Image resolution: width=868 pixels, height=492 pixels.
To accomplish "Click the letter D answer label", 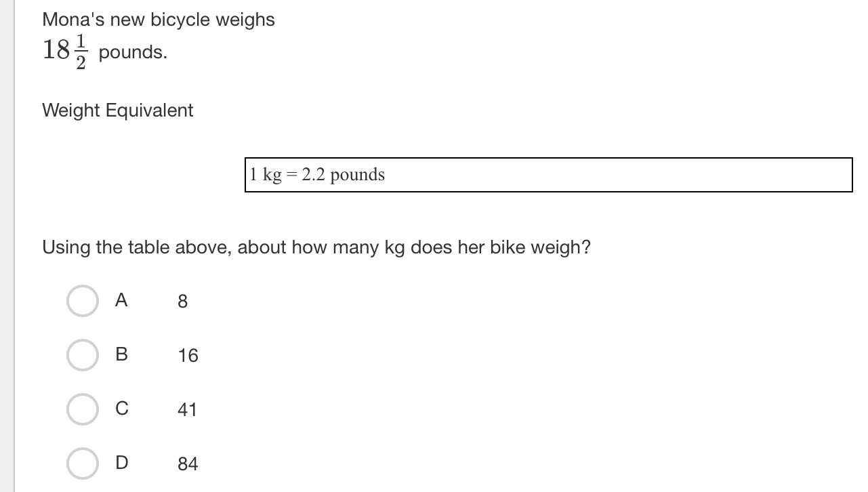I will [121, 463].
